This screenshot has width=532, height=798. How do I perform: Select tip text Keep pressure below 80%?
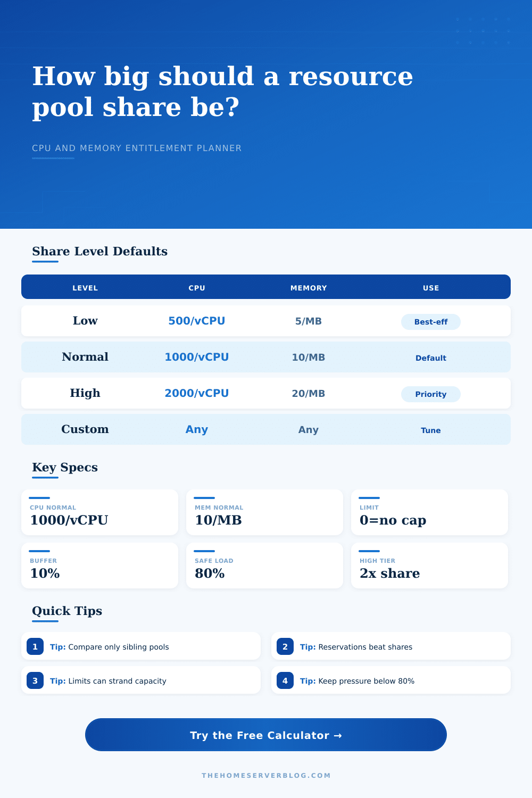367,681
